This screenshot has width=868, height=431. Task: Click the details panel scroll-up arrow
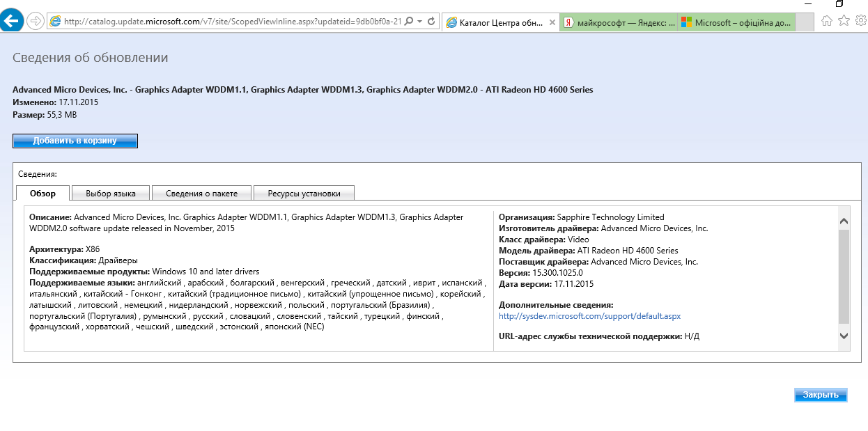point(844,221)
